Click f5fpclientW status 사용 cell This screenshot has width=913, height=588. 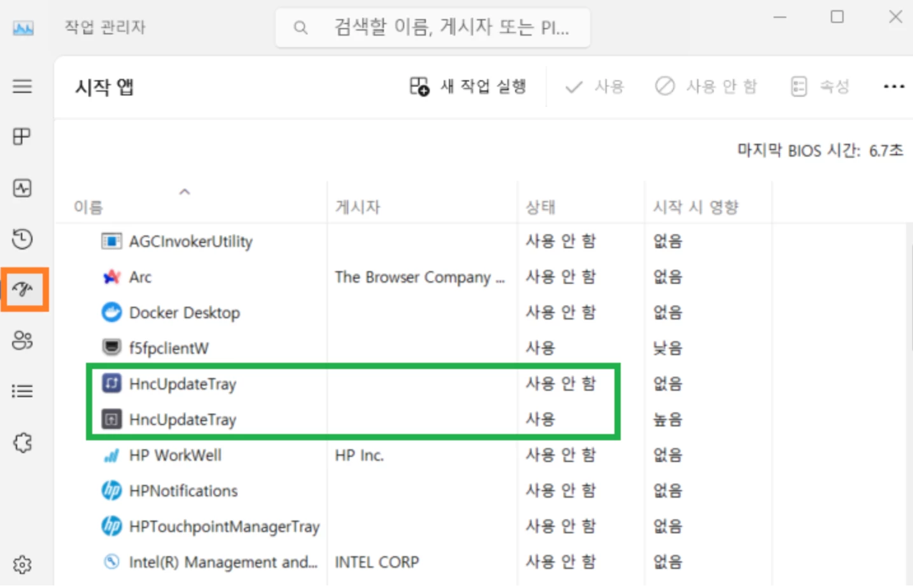tap(541, 348)
